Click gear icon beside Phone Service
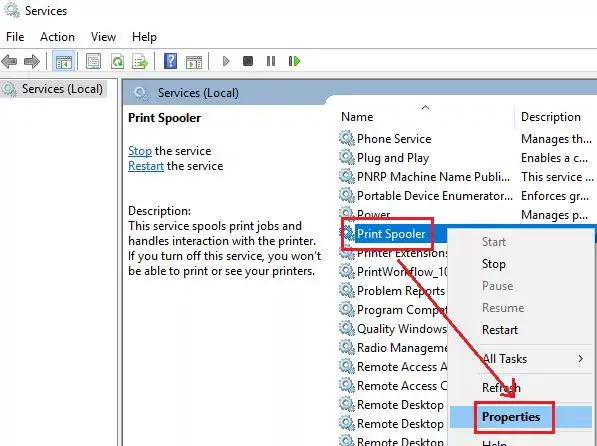Screen dimensions: 597x446 346,138
